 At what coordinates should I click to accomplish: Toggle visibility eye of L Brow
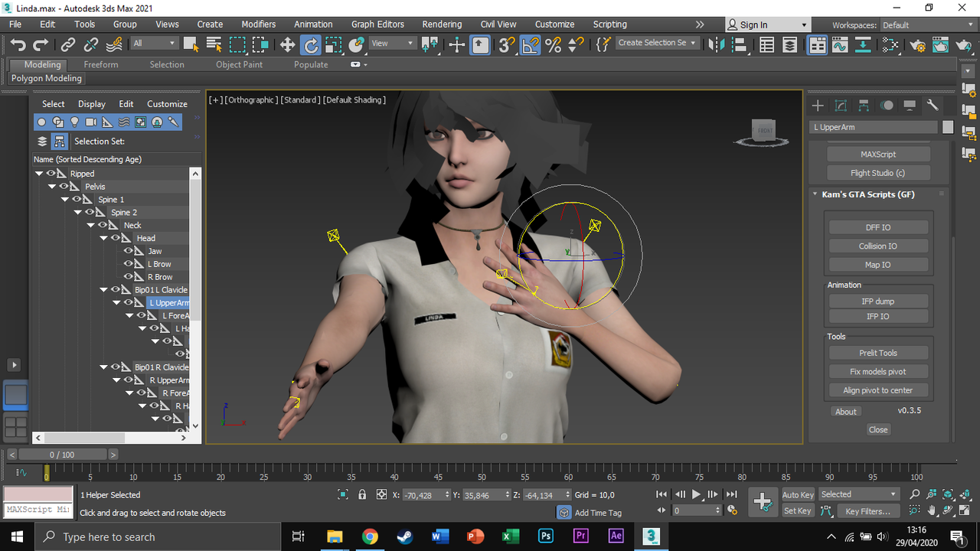[x=128, y=264]
